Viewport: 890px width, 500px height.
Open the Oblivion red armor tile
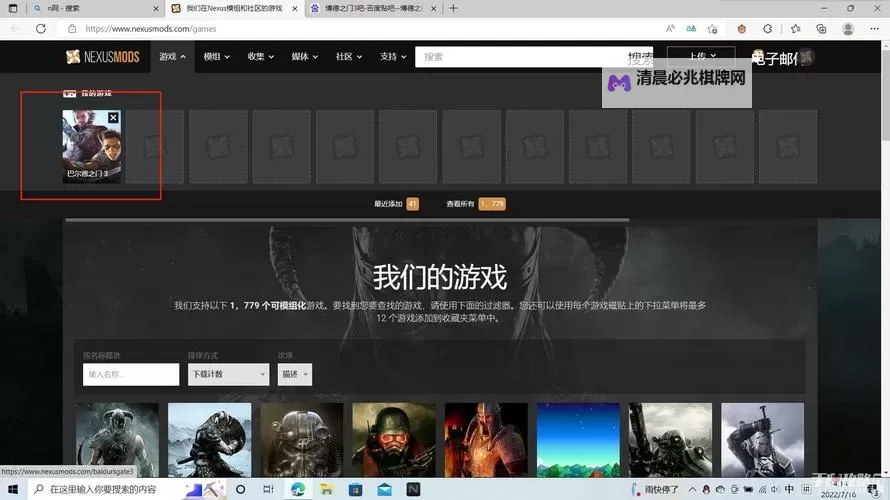click(486, 440)
